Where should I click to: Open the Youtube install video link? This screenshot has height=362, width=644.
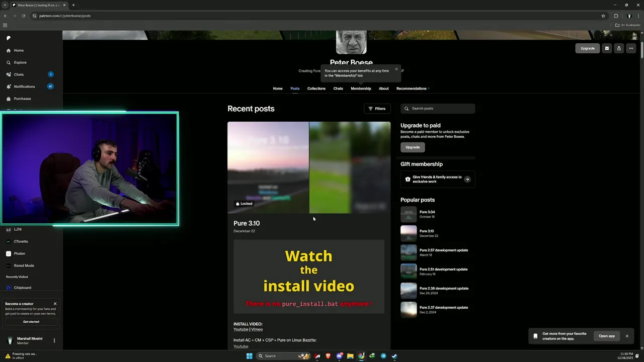tap(241, 330)
